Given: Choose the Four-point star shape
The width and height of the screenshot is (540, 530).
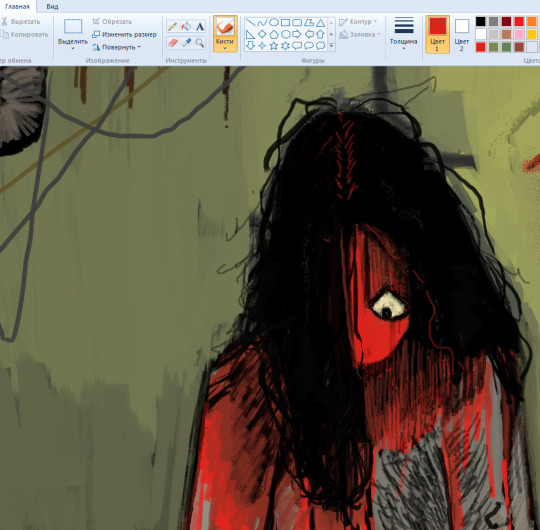Looking at the screenshot, I should coord(262,45).
